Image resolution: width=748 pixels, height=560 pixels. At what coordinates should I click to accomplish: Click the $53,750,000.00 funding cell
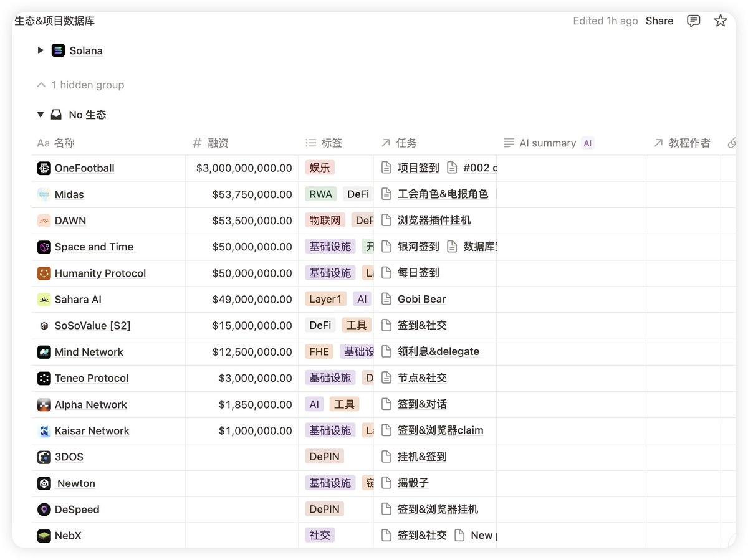pyautogui.click(x=242, y=194)
